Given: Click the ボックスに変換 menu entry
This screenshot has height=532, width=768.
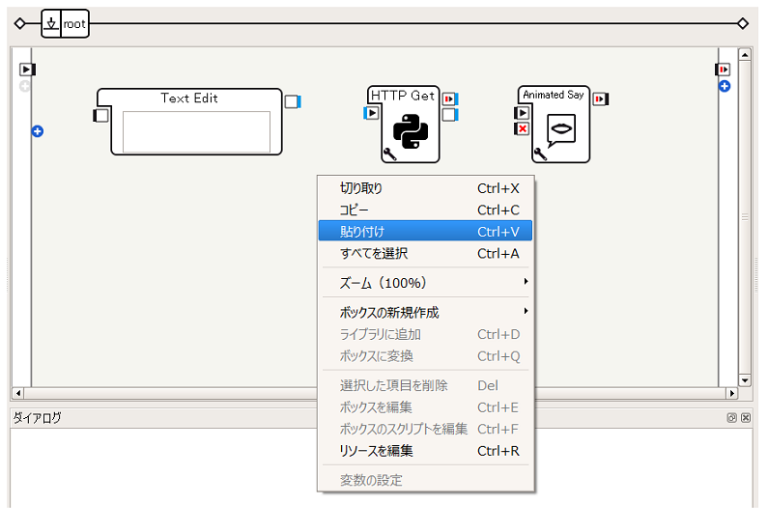Looking at the screenshot, I should tap(425, 356).
